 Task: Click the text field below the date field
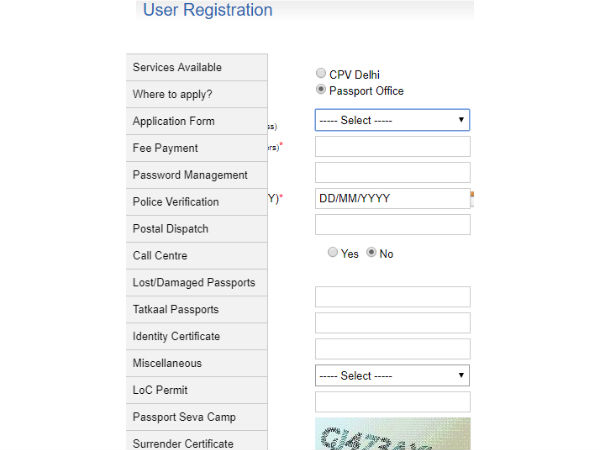tap(392, 225)
